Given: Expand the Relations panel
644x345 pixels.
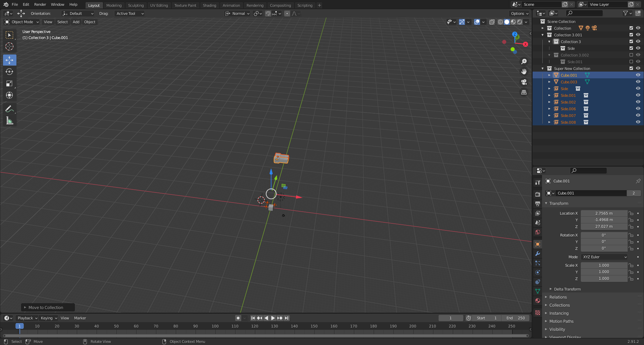Looking at the screenshot, I should pos(558,297).
